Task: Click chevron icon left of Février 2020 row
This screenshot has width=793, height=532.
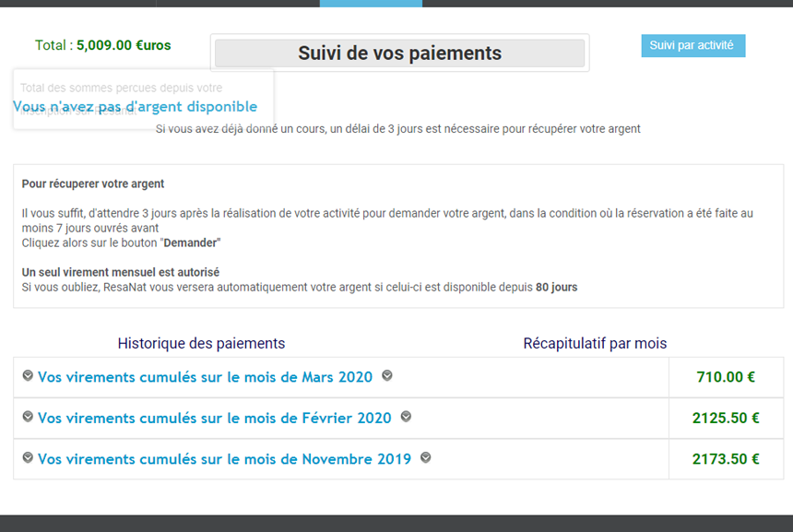Action: click(28, 416)
